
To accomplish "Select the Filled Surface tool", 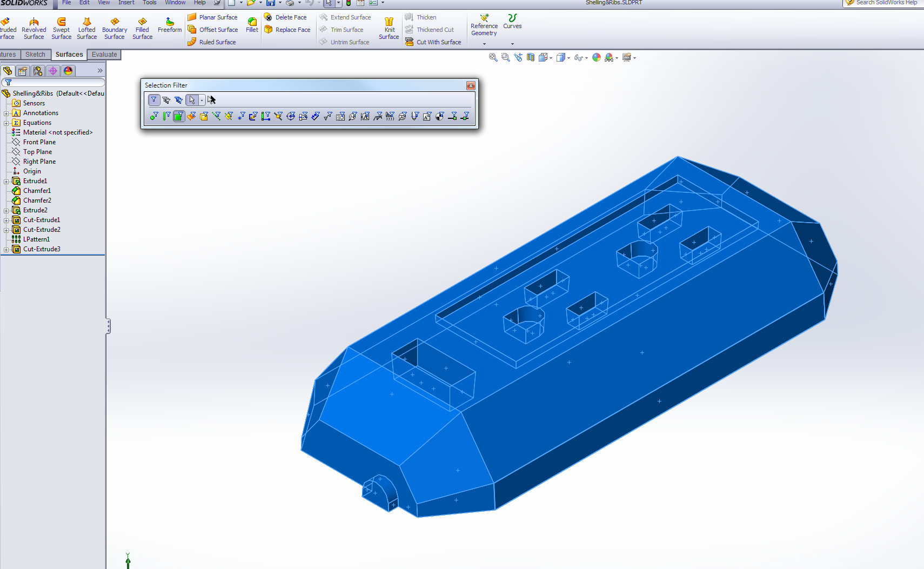I will 142,29.
